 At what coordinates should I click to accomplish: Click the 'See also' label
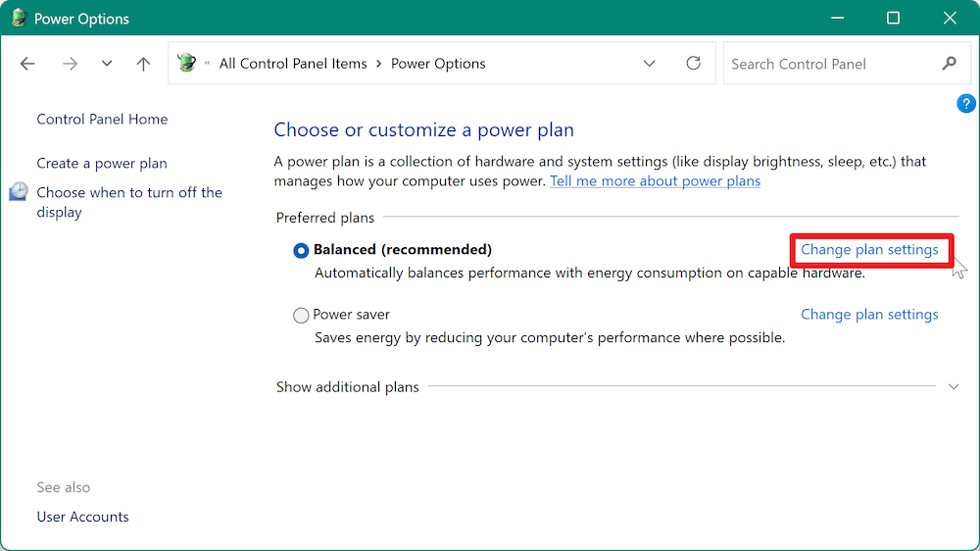(x=63, y=487)
